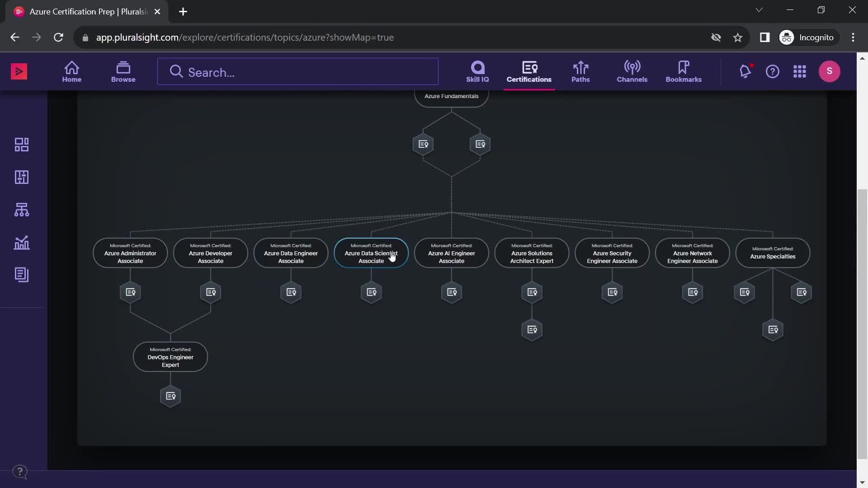Viewport: 868px width, 488px height.
Task: Open exam hexagon below Azure Data Scientist
Action: tap(371, 292)
